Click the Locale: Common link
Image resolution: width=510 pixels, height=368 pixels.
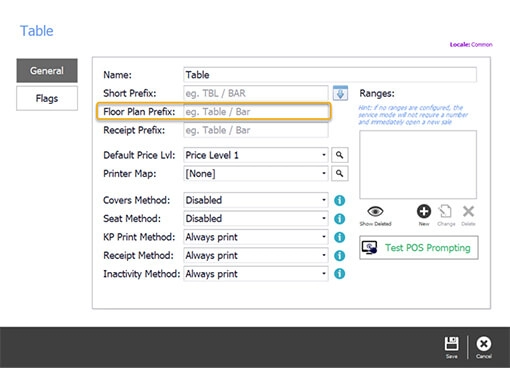[471, 44]
